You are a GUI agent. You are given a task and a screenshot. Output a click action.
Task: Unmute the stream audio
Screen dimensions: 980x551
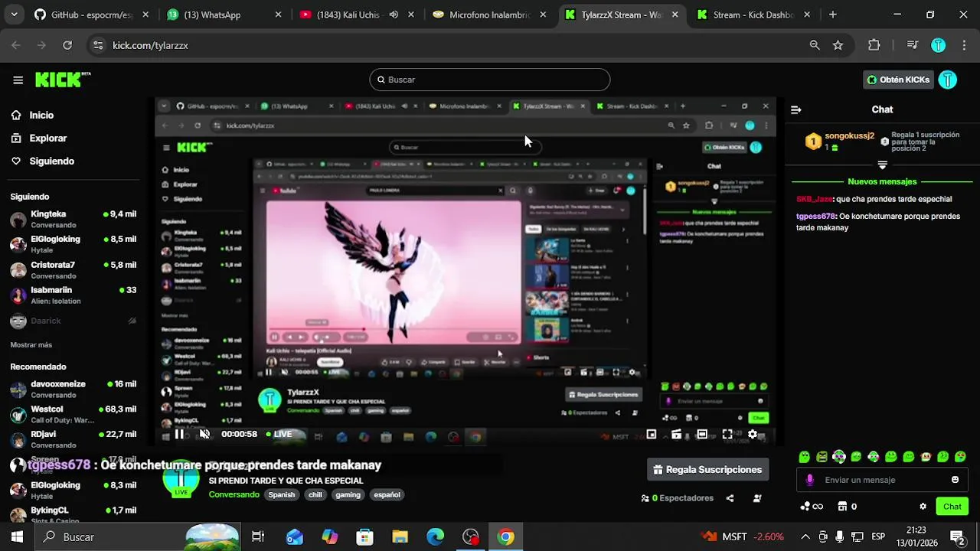click(204, 434)
